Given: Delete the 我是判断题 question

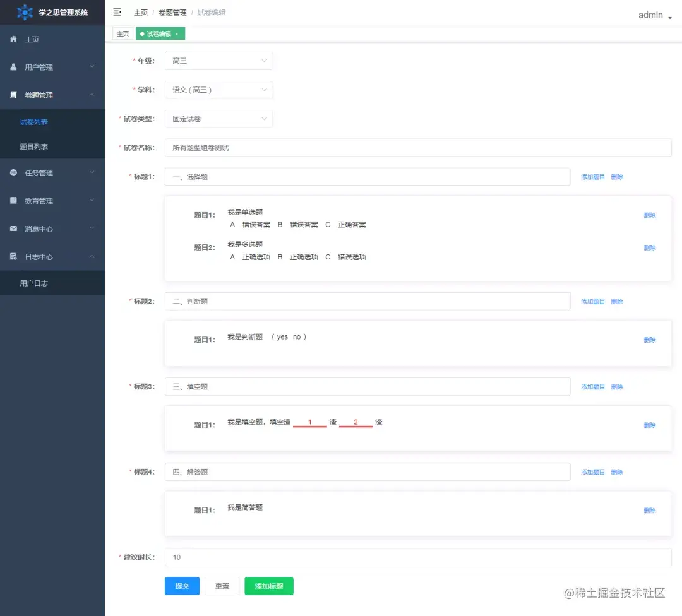Looking at the screenshot, I should tap(649, 340).
